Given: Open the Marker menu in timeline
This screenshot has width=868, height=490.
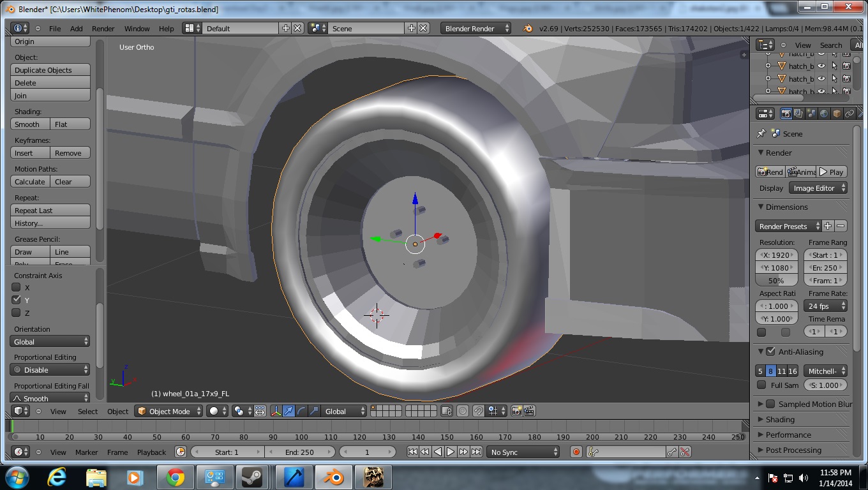Looking at the screenshot, I should tap(86, 452).
